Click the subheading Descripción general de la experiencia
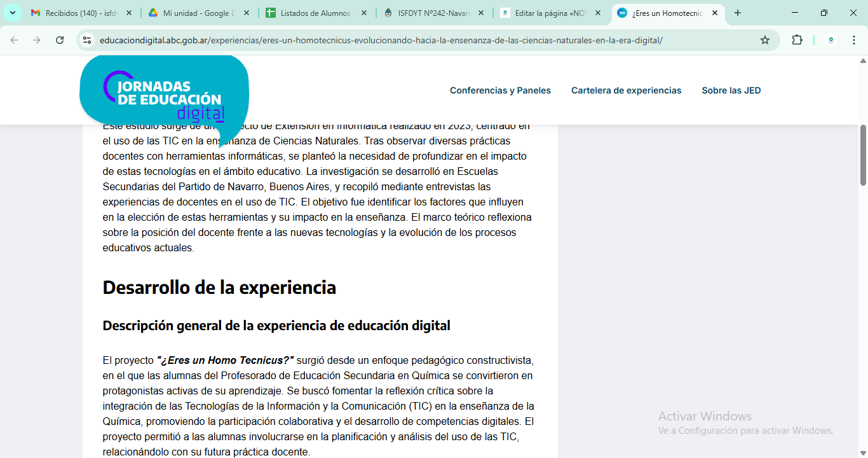 coord(276,326)
